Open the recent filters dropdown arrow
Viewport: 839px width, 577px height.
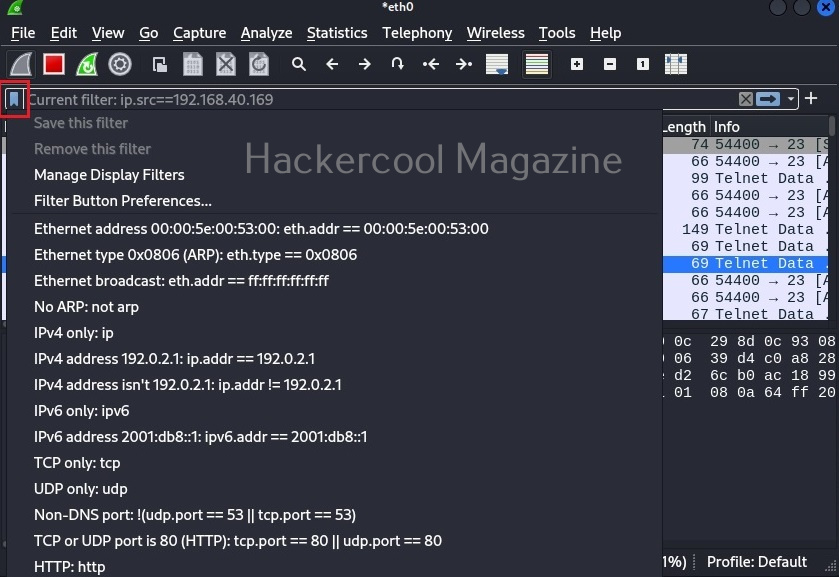click(790, 99)
